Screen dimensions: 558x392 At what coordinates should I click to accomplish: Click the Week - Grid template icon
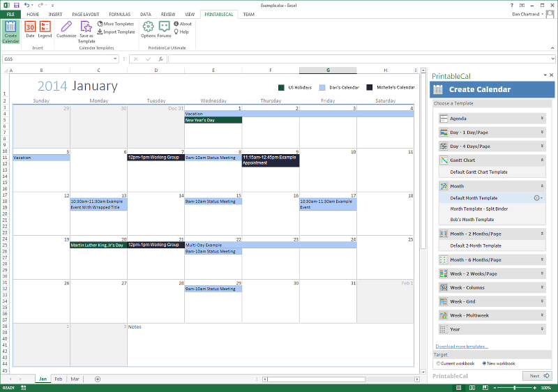pyautogui.click(x=444, y=301)
